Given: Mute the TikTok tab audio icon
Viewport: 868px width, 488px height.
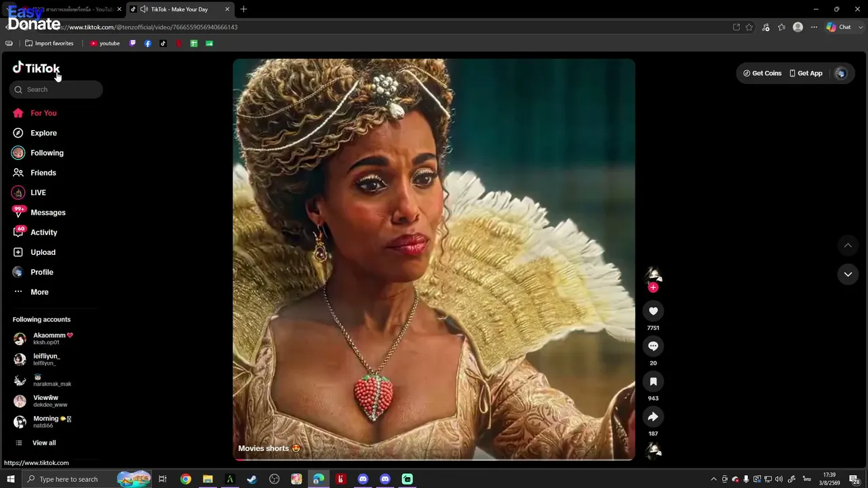Looking at the screenshot, I should pos(144,9).
